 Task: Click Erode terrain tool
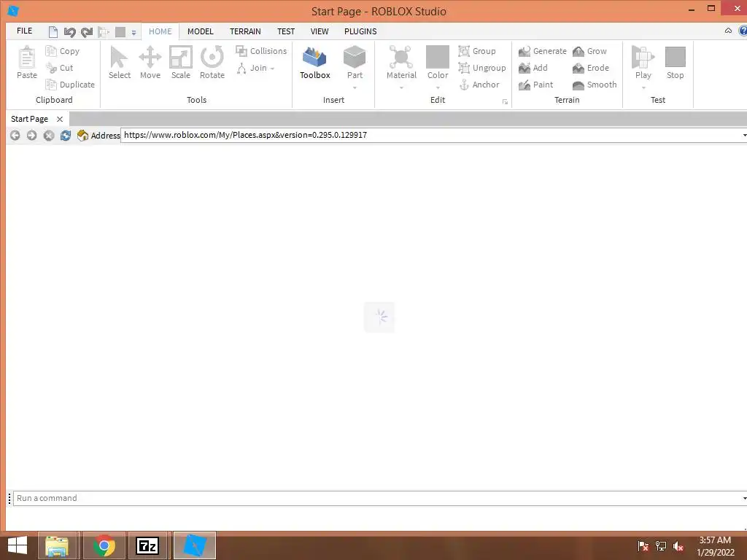(591, 68)
